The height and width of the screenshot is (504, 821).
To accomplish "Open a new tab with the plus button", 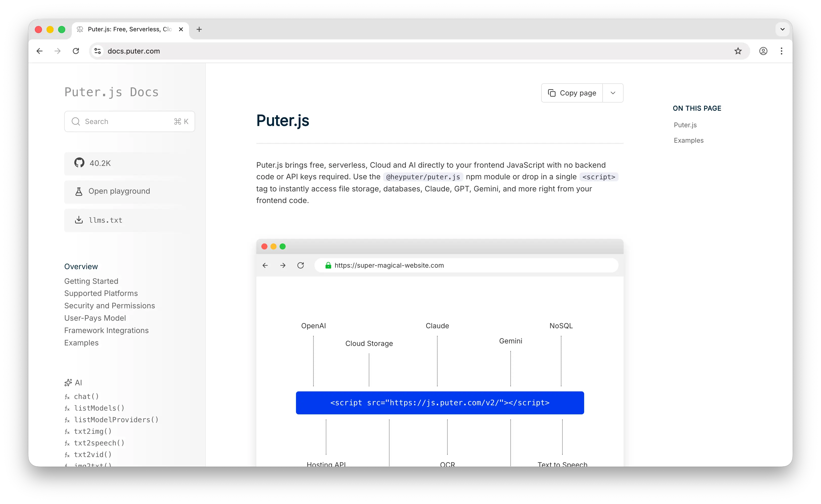I will (x=199, y=29).
